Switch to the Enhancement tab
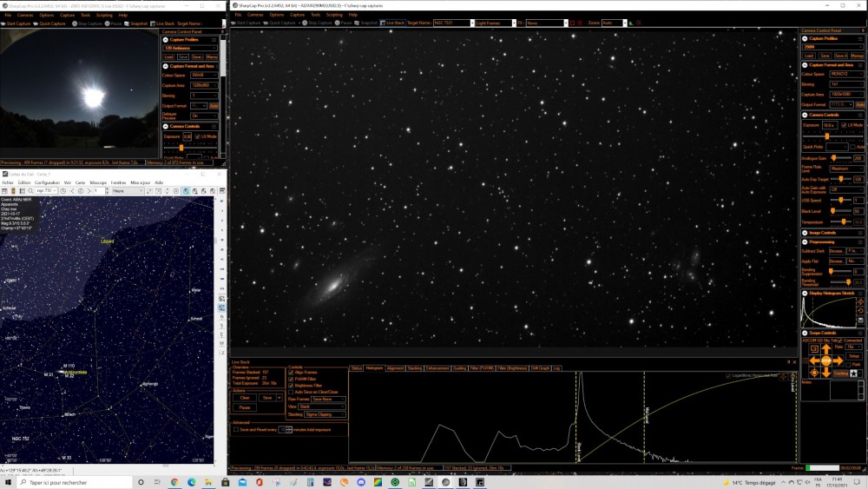 point(437,368)
